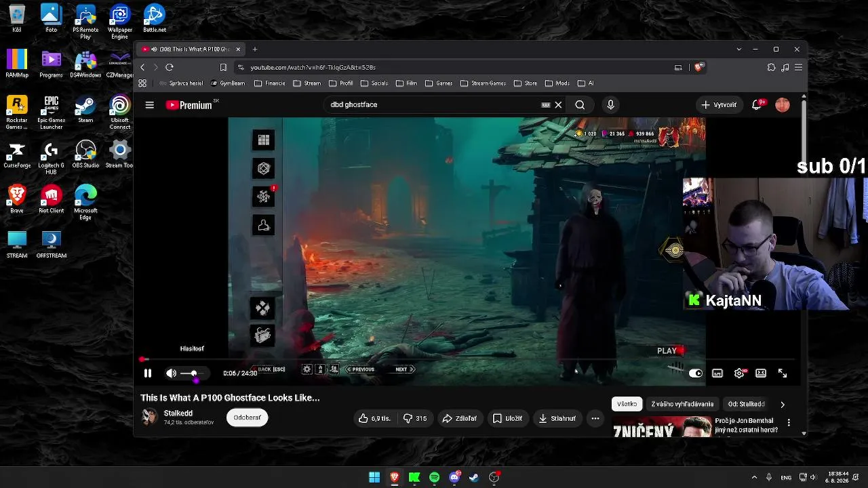Open the Financie bookmarks folder
This screenshot has height=488, width=868.
270,83
